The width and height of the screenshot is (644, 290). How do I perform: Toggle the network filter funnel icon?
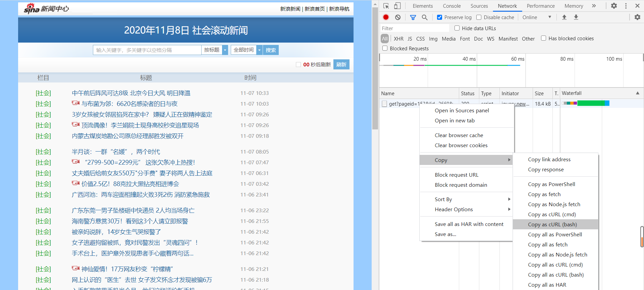[x=413, y=17]
